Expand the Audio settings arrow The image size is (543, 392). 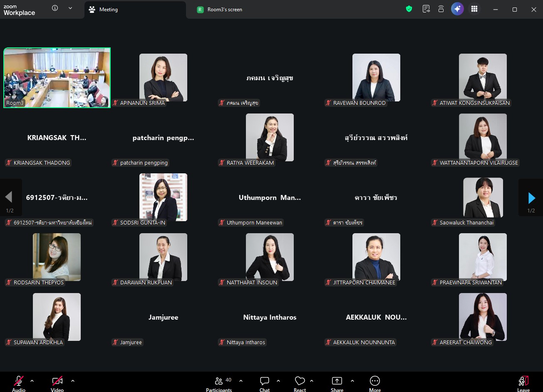(x=32, y=381)
